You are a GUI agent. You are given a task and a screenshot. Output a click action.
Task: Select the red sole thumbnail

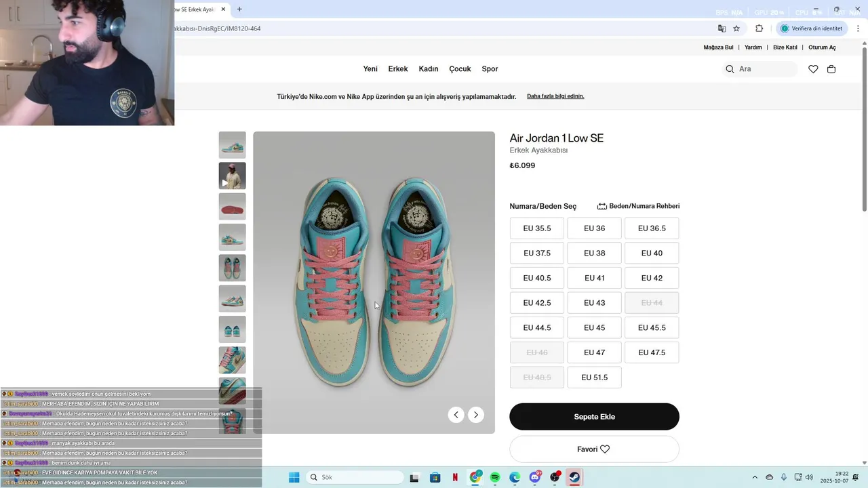click(x=233, y=207)
